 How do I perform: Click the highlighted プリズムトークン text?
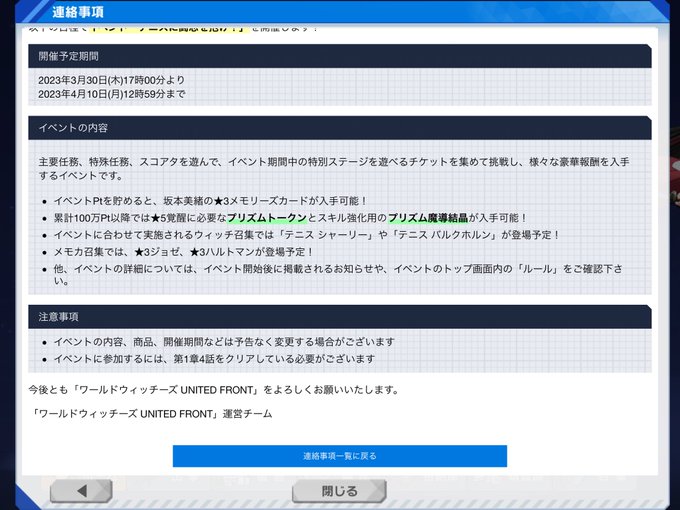click(x=267, y=218)
